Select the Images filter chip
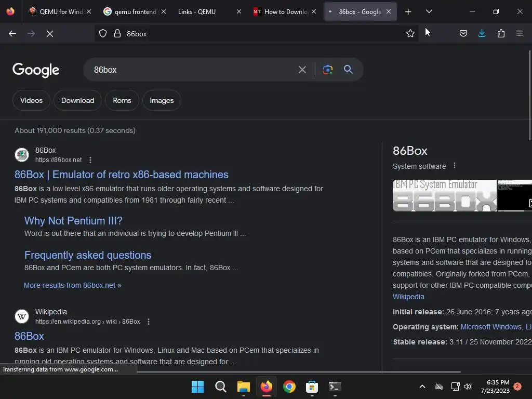Viewport: 532px width, 399px height. [162, 100]
